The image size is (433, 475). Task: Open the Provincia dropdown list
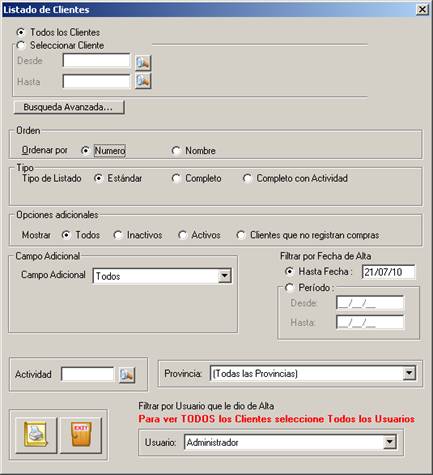[x=409, y=373]
